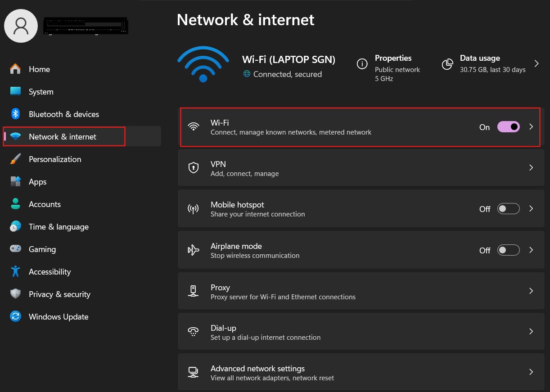This screenshot has width=550, height=392.
Task: Open Windows Update category
Action: pos(82,316)
